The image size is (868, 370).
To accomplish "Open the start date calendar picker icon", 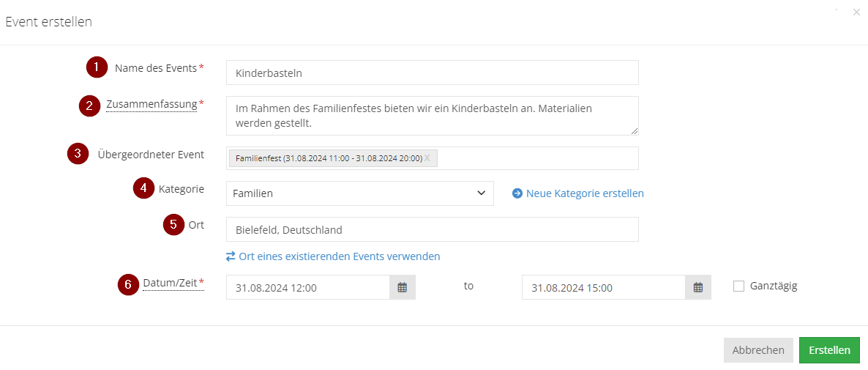I will pyautogui.click(x=403, y=287).
